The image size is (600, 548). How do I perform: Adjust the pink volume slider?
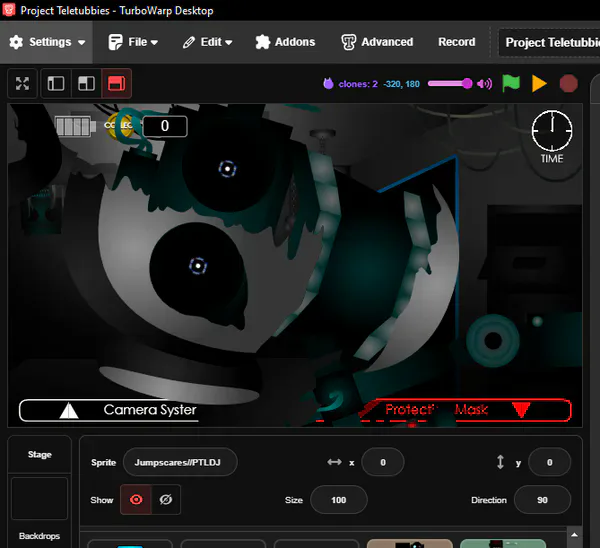tap(450, 83)
